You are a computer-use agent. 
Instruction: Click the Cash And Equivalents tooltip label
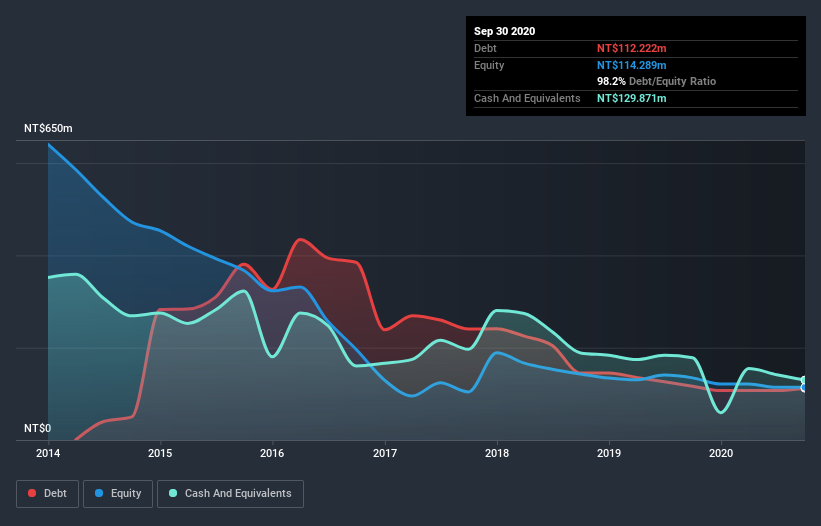527,98
